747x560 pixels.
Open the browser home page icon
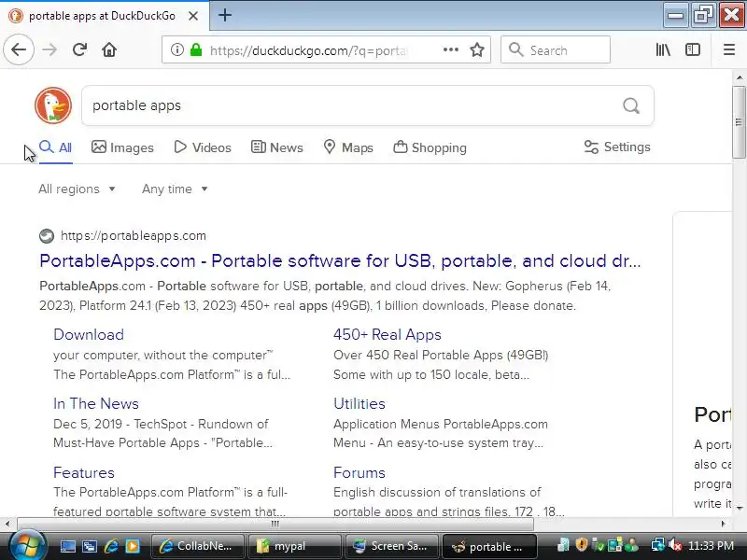[109, 49]
